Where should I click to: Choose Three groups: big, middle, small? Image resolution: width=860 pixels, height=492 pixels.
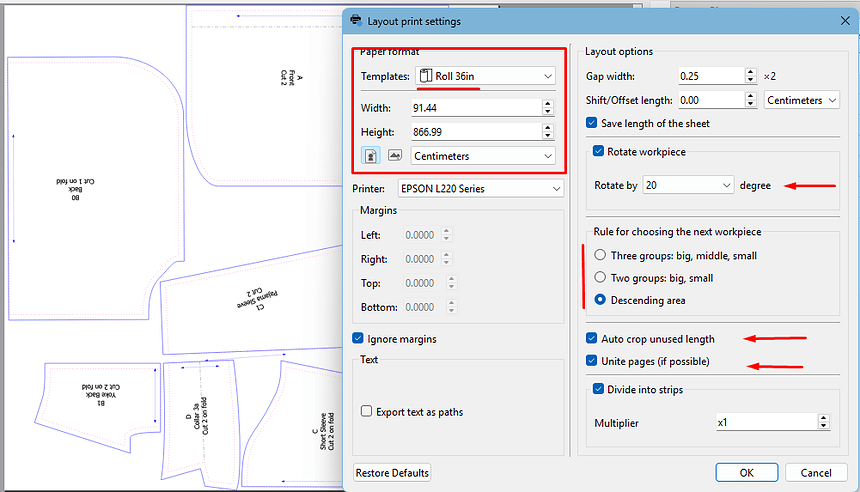click(x=600, y=256)
